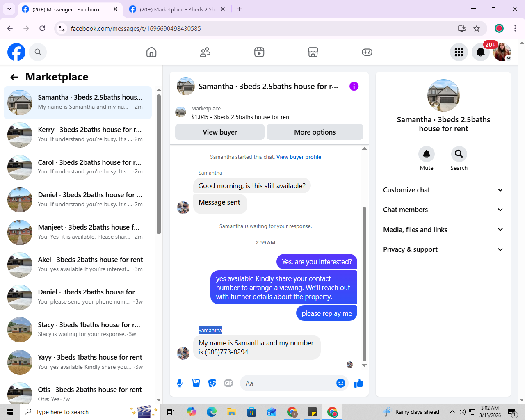Open account profile picture menu

[502, 52]
